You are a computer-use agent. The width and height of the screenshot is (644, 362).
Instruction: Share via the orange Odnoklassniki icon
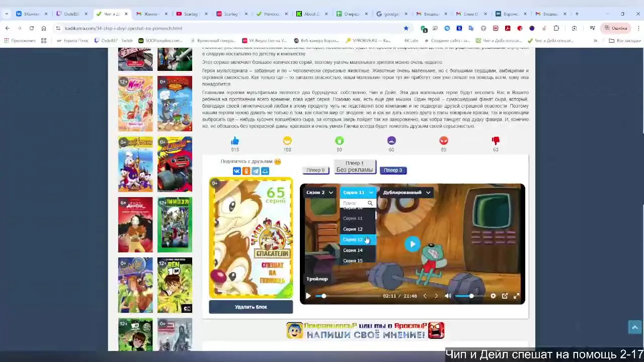coord(246,171)
